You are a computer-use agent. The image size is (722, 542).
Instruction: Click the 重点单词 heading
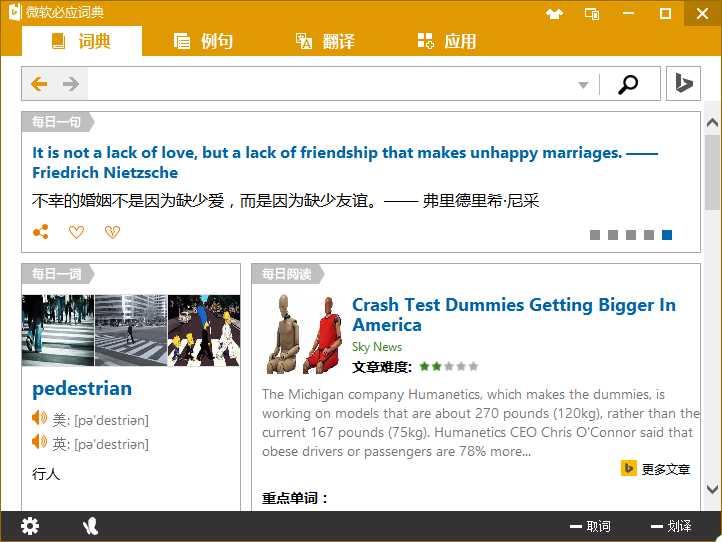pyautogui.click(x=295, y=498)
